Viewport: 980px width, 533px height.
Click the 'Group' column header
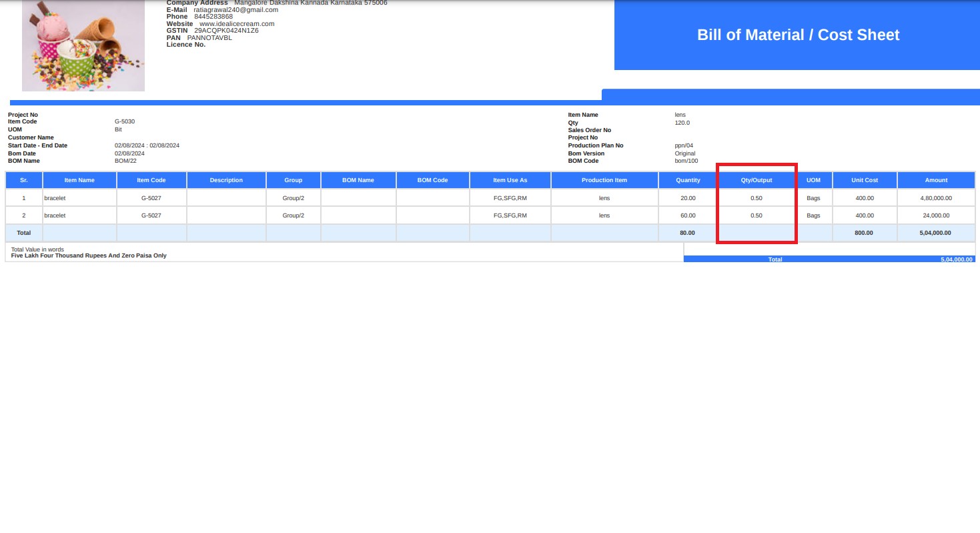[294, 180]
